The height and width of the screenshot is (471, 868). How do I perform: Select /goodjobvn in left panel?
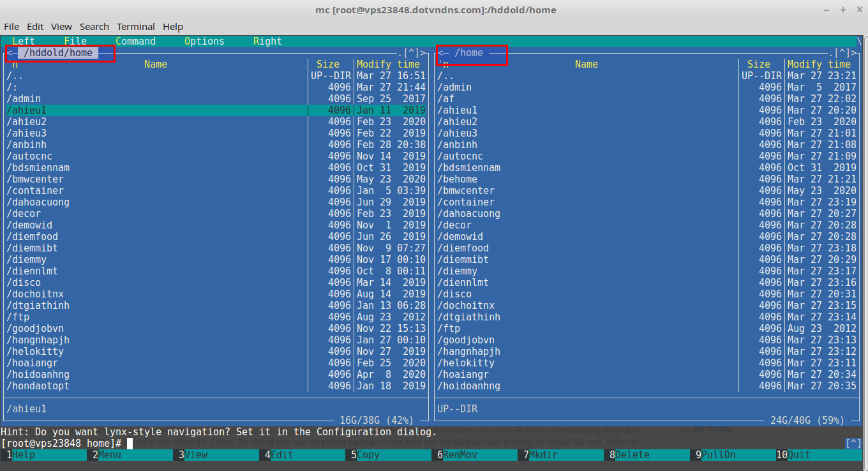217,328
